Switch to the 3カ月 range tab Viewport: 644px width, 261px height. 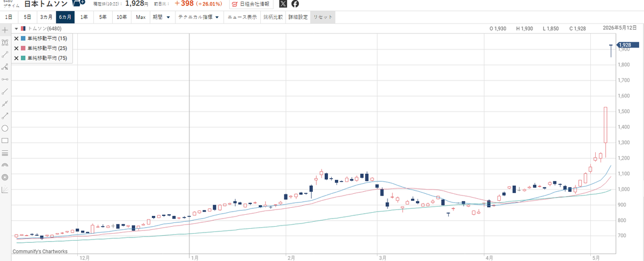[x=46, y=17]
